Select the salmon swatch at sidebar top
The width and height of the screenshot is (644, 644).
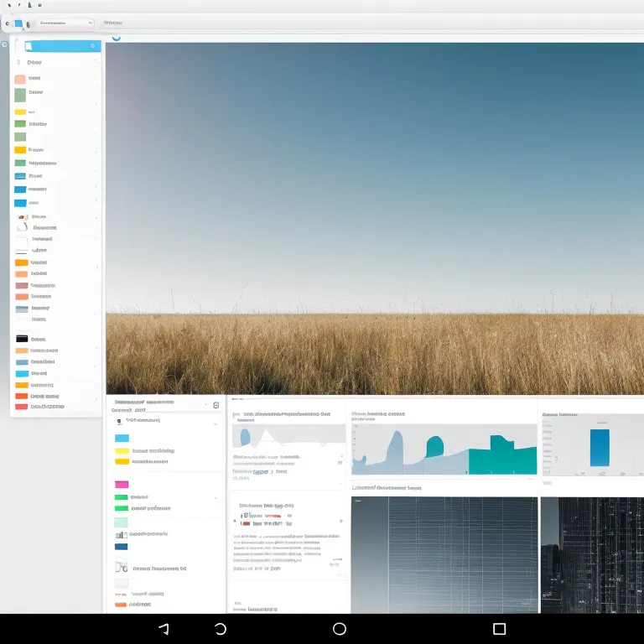(20, 79)
